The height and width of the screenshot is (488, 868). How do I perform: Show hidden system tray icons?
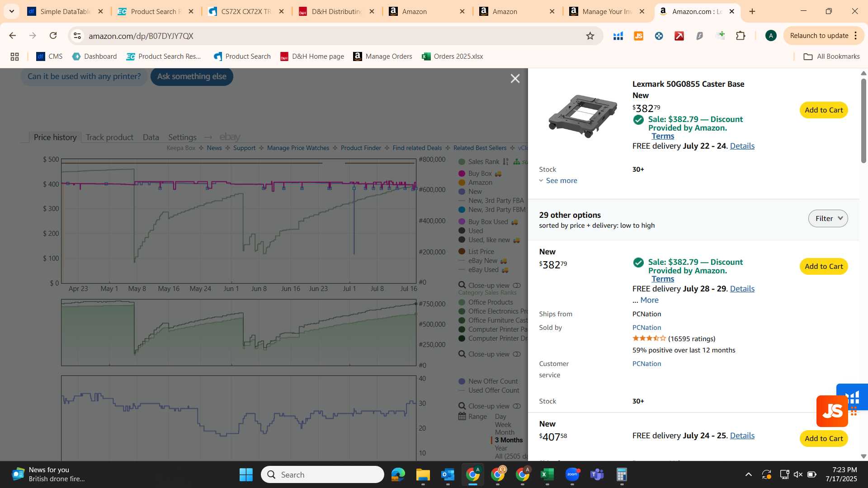[749, 474]
